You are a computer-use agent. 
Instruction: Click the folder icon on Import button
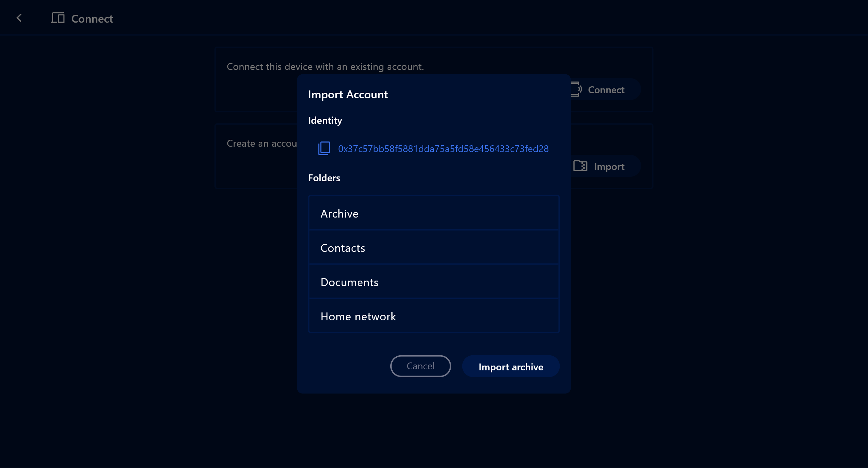point(580,166)
